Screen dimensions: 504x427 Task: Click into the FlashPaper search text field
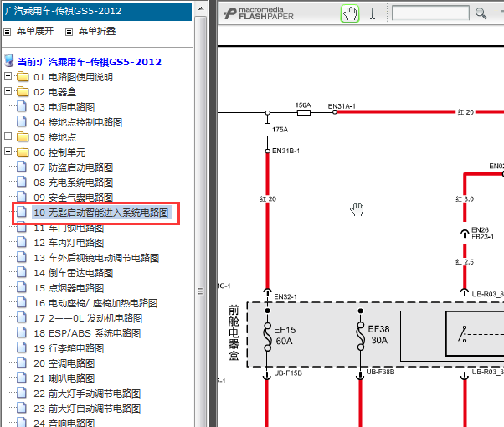coord(430,13)
